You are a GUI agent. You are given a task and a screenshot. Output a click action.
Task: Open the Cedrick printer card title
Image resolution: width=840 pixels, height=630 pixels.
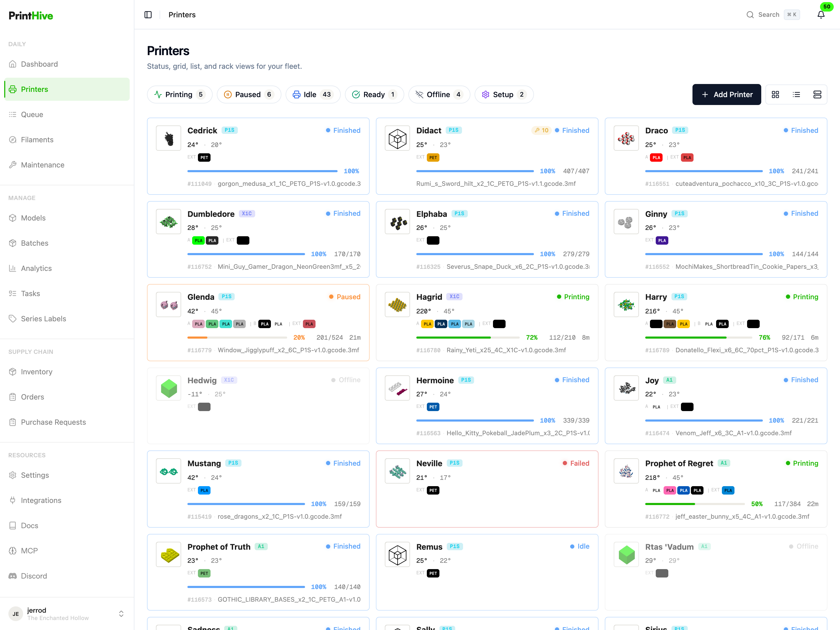pyautogui.click(x=202, y=130)
